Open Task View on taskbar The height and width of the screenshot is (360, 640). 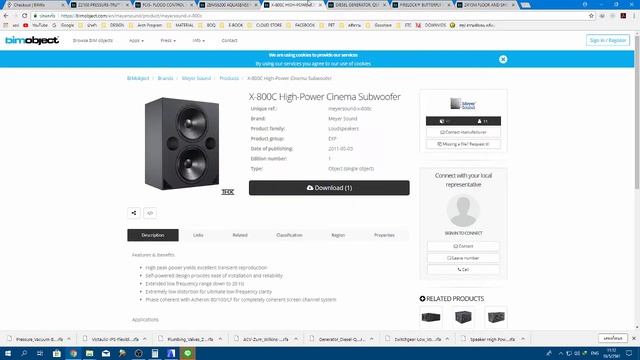tap(40, 353)
